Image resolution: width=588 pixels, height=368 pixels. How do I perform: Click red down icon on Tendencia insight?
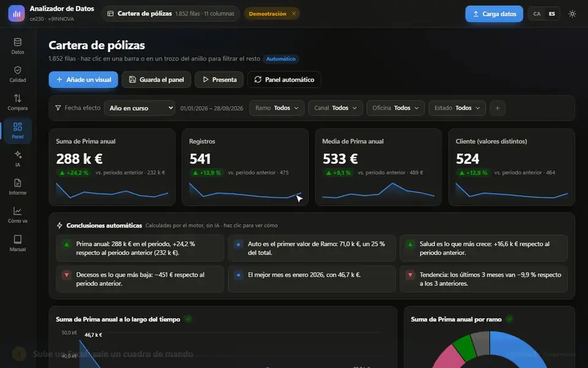pyautogui.click(x=410, y=275)
